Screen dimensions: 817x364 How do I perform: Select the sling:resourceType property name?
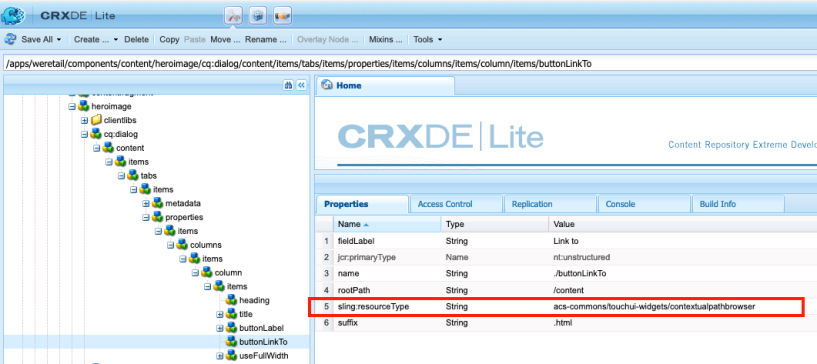click(x=373, y=307)
